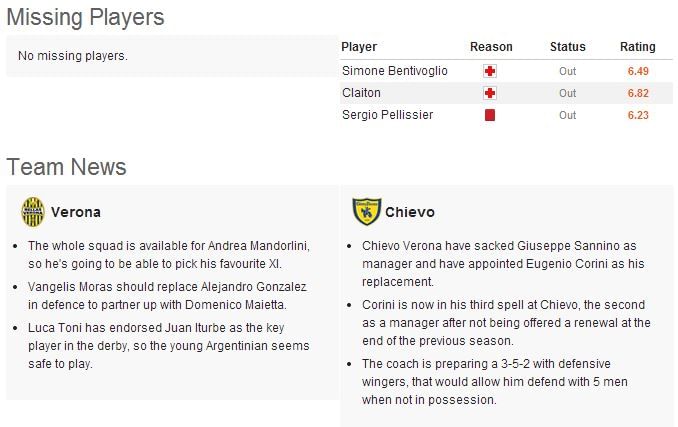Click Claiton's red injury cross icon
678x427 pixels.
point(490,93)
